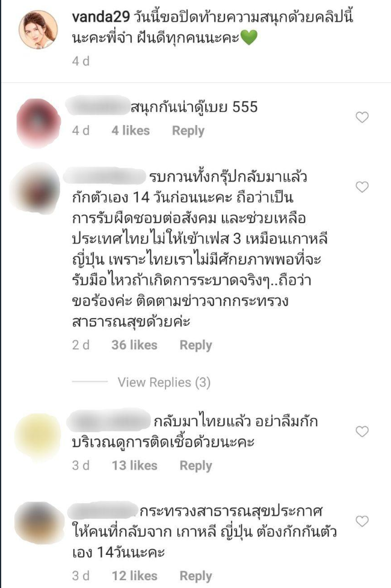
Task: Like the comment with 13 likes
Action: [362, 432]
